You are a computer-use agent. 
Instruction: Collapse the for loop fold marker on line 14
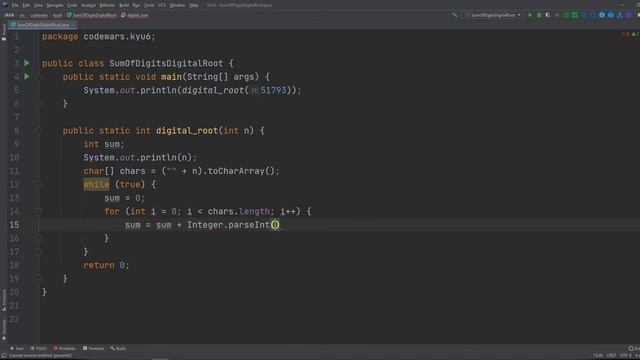pyautogui.click(x=38, y=211)
